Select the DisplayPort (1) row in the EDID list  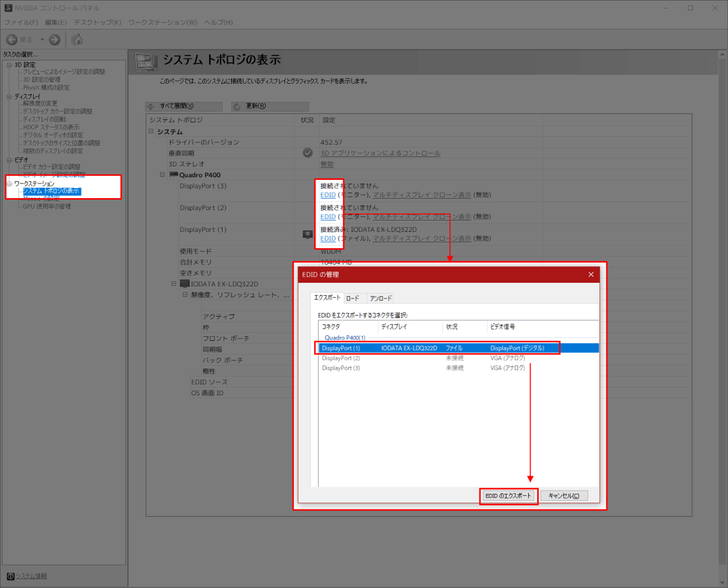(459, 348)
